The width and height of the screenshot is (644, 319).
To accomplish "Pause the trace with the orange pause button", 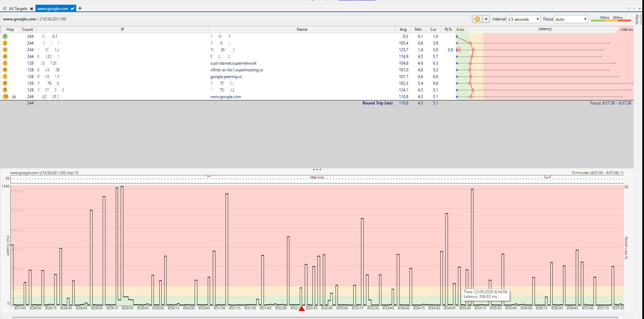I will (x=477, y=19).
